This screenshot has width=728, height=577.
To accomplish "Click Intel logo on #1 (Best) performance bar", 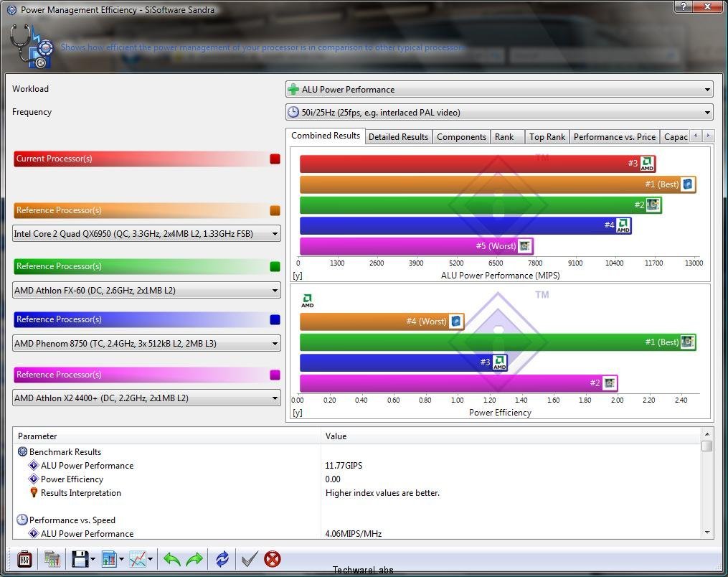I will click(688, 184).
